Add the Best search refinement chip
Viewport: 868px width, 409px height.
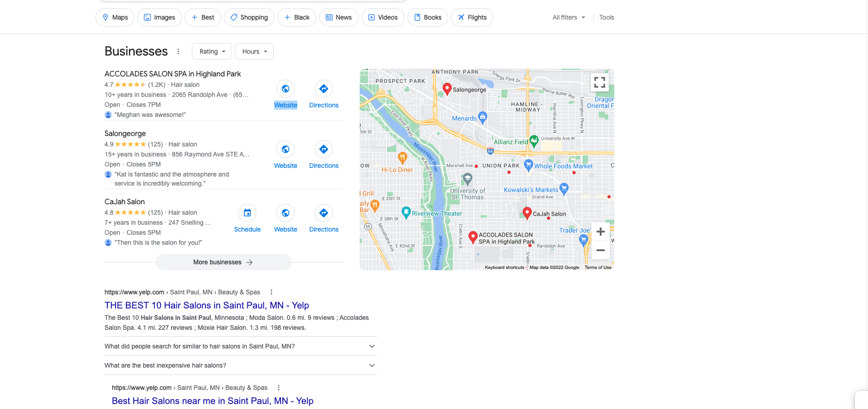pos(203,17)
